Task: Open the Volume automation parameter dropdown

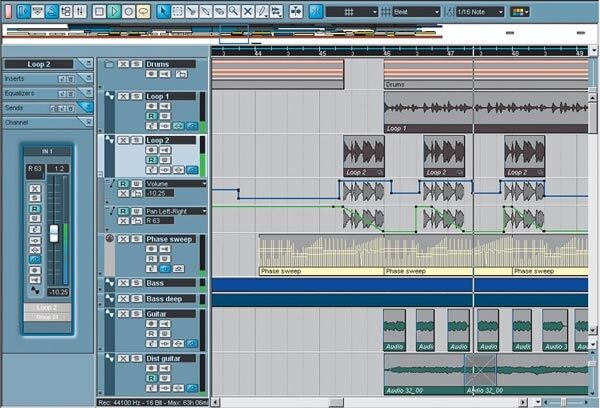Action: click(204, 184)
